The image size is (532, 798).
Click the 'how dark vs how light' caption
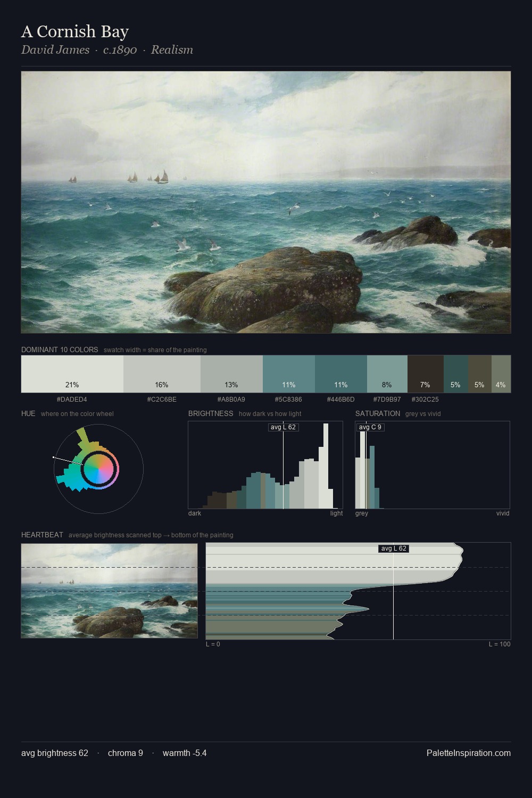pyautogui.click(x=270, y=414)
